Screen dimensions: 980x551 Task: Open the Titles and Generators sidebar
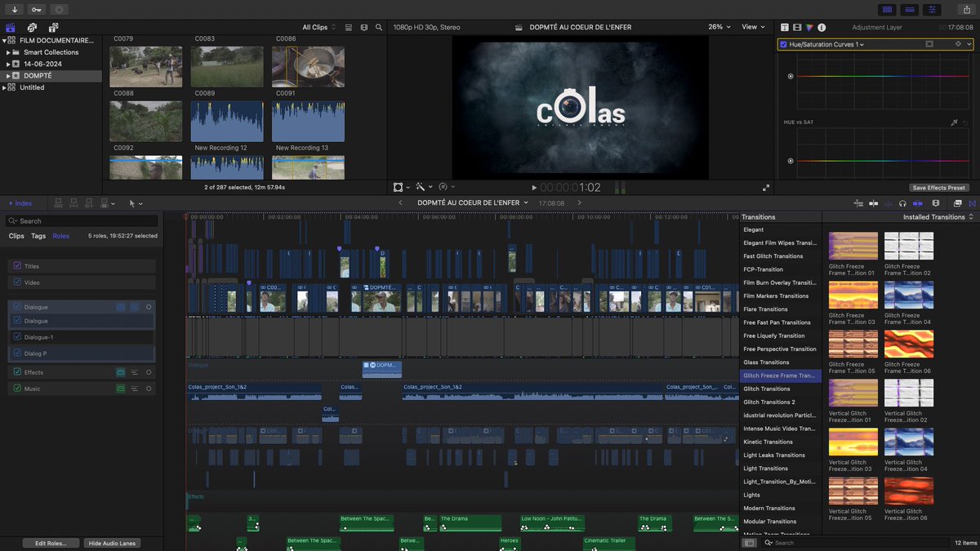pyautogui.click(x=53, y=27)
